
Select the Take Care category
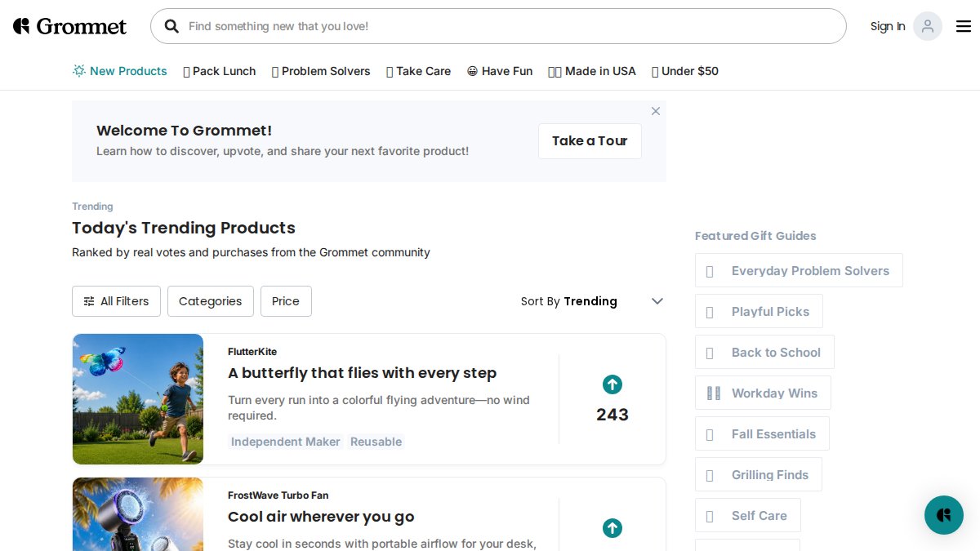pos(419,71)
